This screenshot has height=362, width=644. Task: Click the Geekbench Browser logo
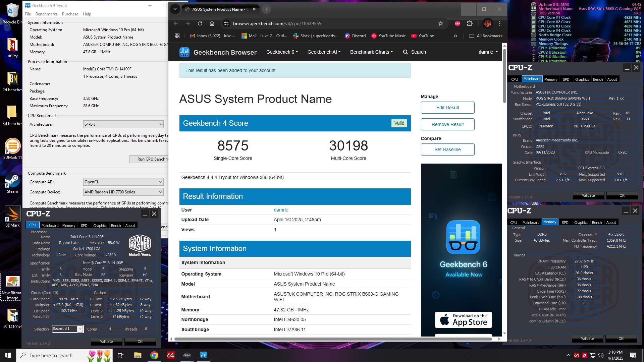click(x=218, y=52)
